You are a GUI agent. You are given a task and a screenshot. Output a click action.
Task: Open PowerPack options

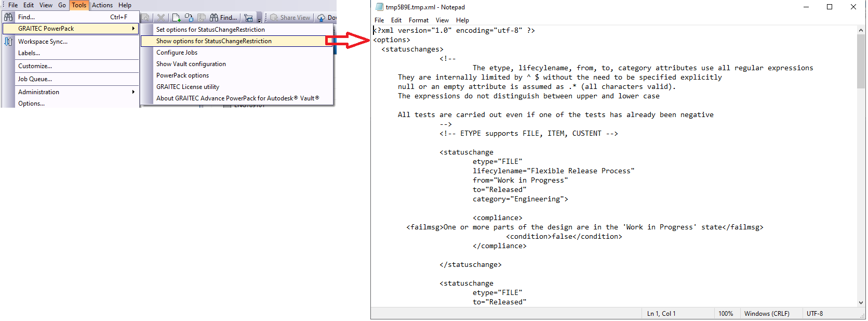coord(237,75)
